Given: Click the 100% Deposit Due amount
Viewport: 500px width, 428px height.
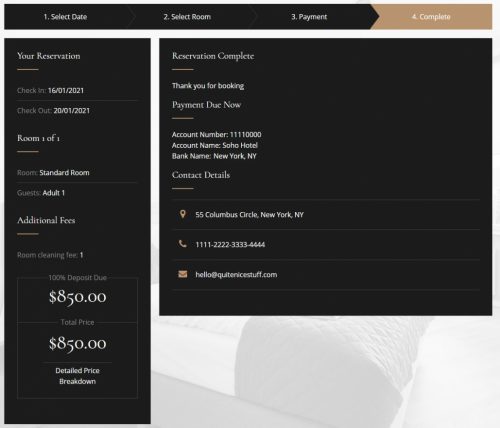Looking at the screenshot, I should [x=77, y=297].
